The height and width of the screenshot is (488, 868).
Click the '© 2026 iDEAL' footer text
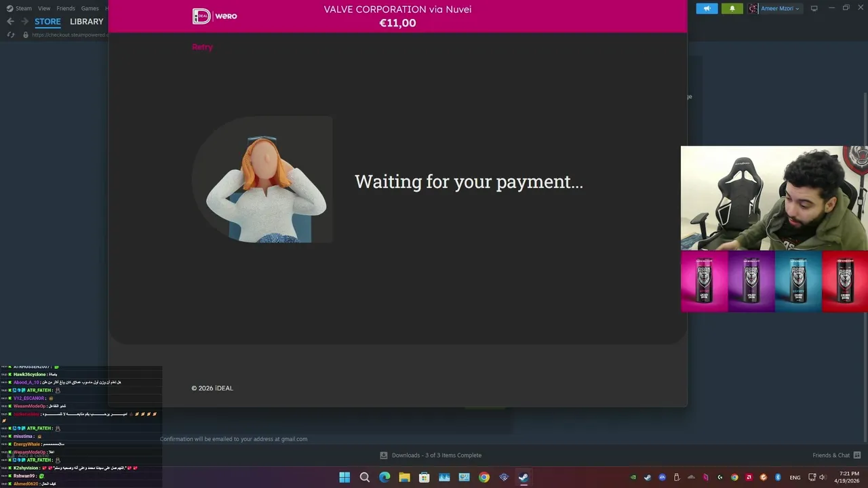click(x=212, y=388)
